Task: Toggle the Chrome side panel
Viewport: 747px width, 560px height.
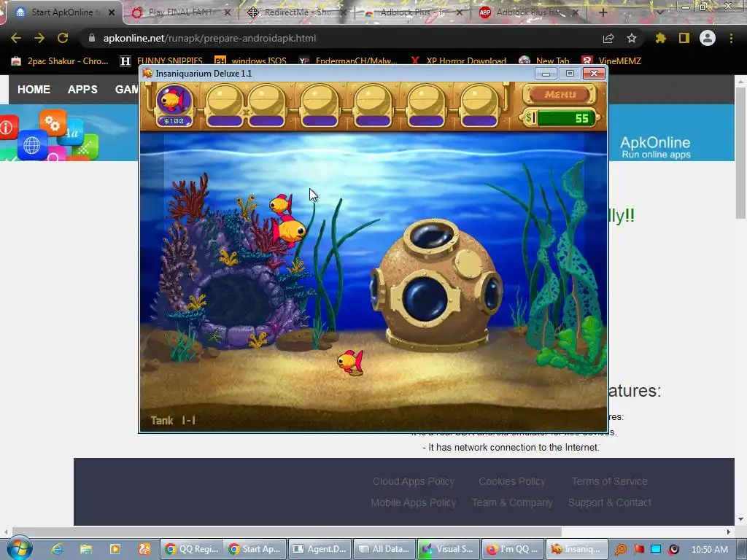Action: coord(684,38)
